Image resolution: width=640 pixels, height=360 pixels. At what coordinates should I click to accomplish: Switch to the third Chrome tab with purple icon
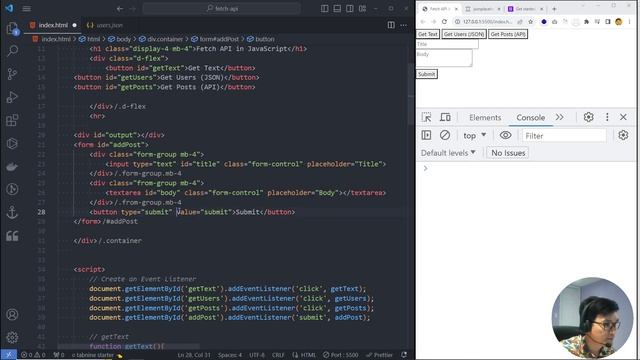(526, 9)
